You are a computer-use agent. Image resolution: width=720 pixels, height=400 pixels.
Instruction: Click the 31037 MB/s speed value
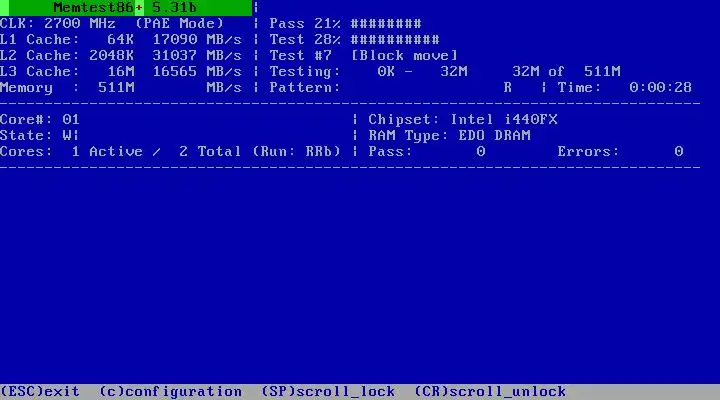coord(197,56)
